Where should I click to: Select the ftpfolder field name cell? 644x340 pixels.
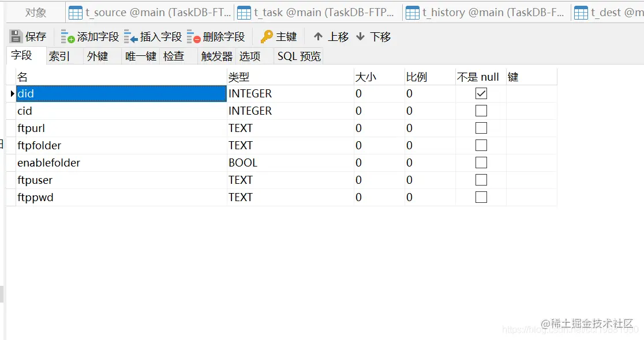click(x=121, y=145)
